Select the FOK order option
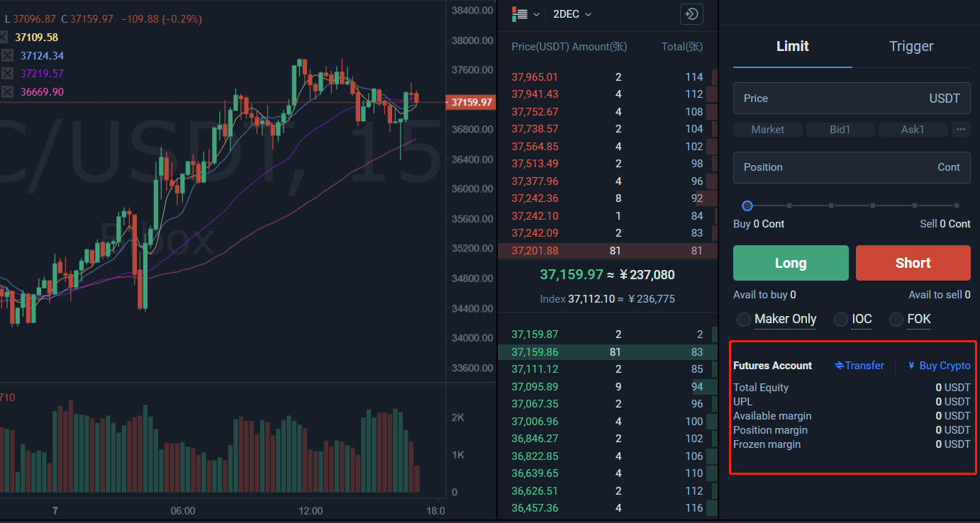The image size is (980, 523). click(x=896, y=320)
